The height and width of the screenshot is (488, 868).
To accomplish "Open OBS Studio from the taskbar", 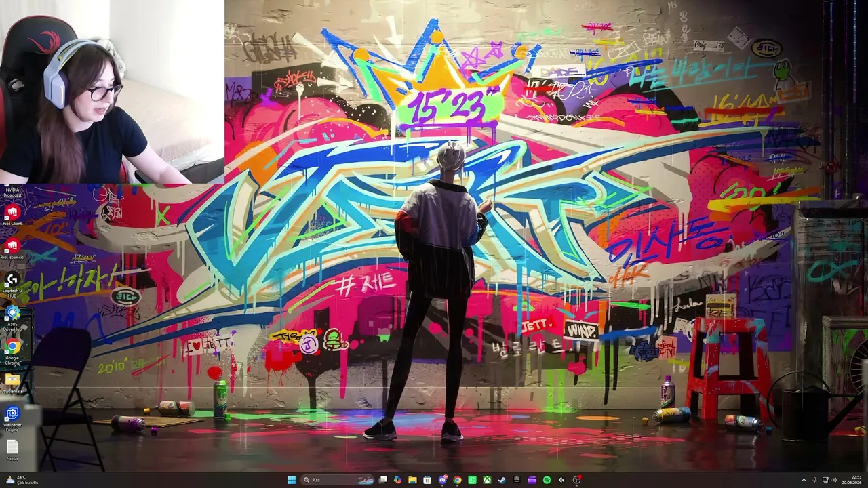I will (x=576, y=480).
